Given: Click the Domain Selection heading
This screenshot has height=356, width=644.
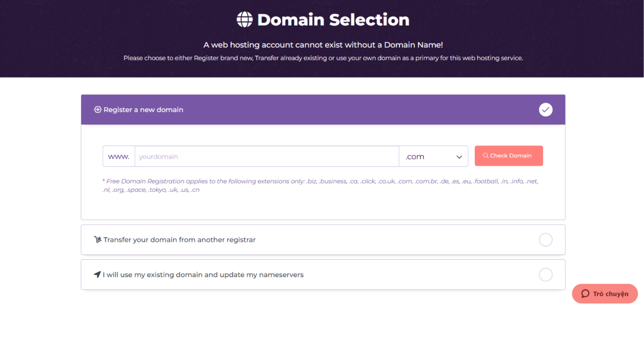Looking at the screenshot, I should tap(333, 19).
